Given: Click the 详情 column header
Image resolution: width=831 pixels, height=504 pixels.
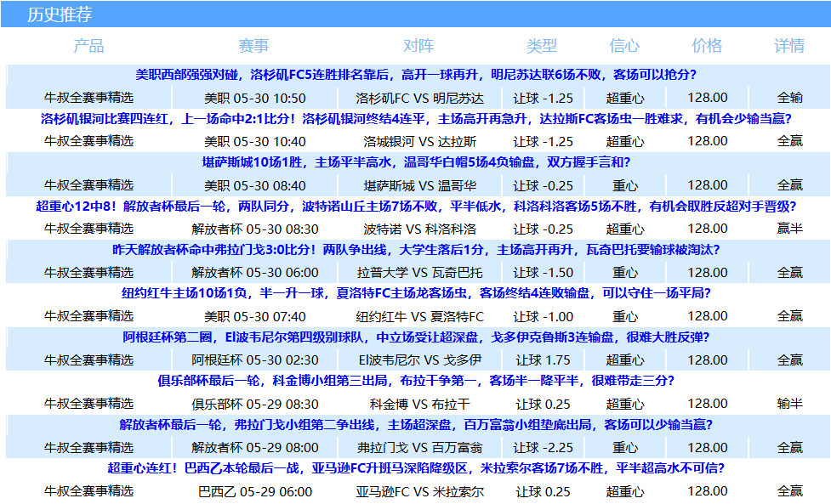Looking at the screenshot, I should point(789,46).
